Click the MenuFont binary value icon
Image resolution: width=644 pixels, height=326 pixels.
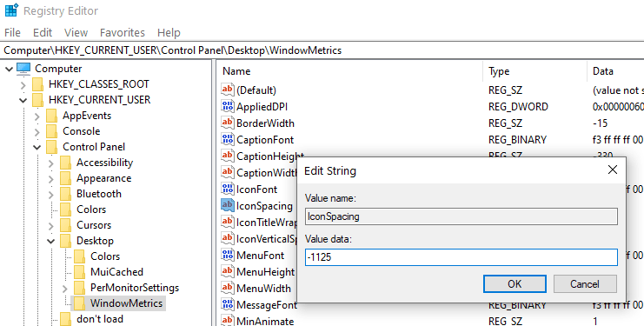[227, 255]
